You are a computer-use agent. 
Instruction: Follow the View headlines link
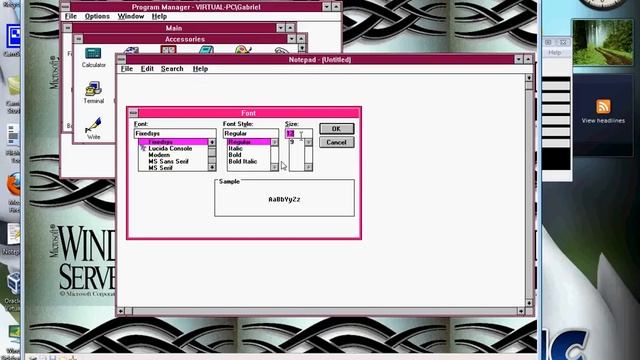603,120
